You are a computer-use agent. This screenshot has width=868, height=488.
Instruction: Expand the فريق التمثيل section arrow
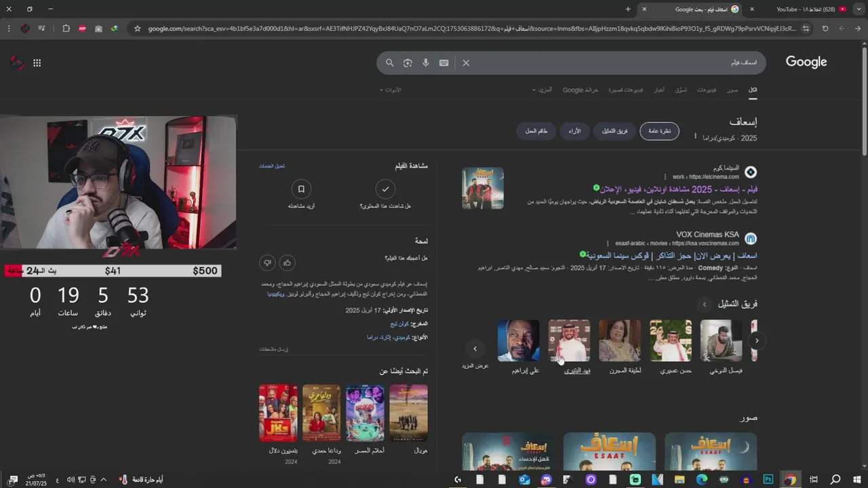[705, 304]
